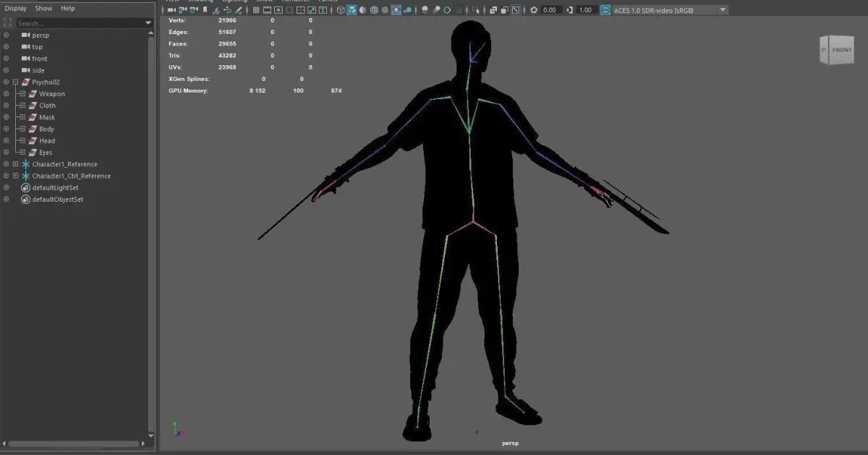Toggle the Isolate Select icon

coord(475,10)
